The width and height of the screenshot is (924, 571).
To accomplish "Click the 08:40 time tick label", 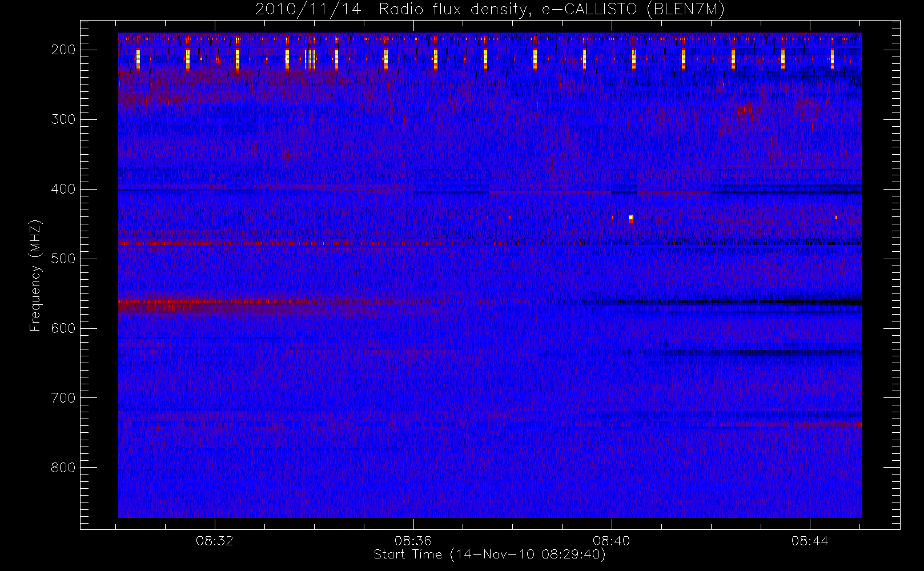I will point(611,541).
